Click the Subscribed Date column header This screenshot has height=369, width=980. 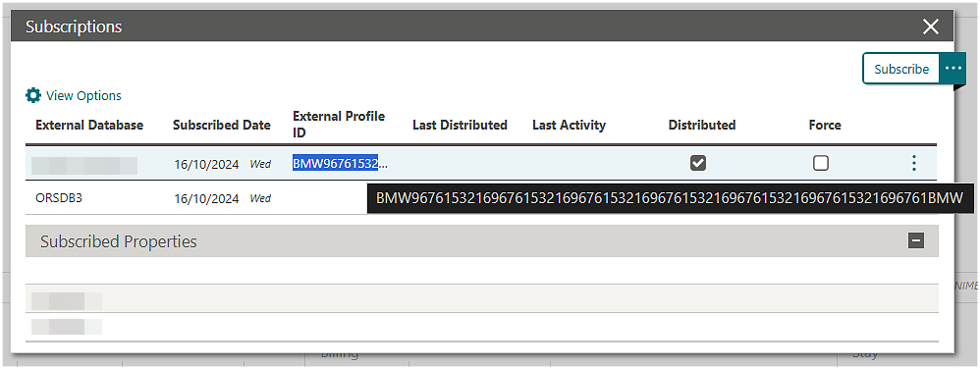pos(222,125)
